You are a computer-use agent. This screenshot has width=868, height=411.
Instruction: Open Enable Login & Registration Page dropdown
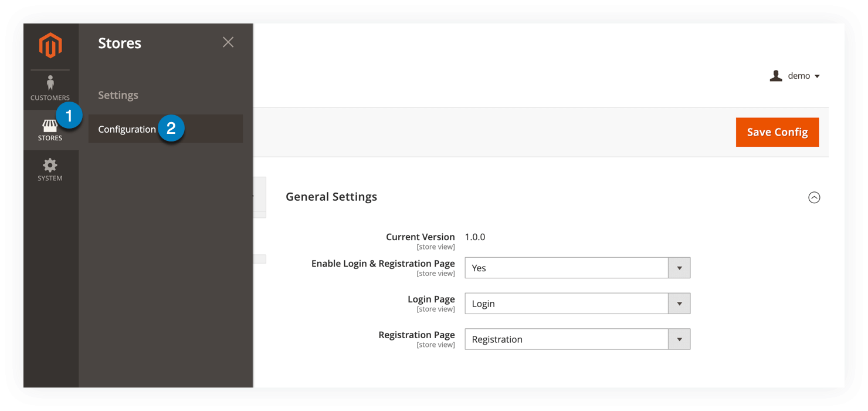click(x=577, y=268)
